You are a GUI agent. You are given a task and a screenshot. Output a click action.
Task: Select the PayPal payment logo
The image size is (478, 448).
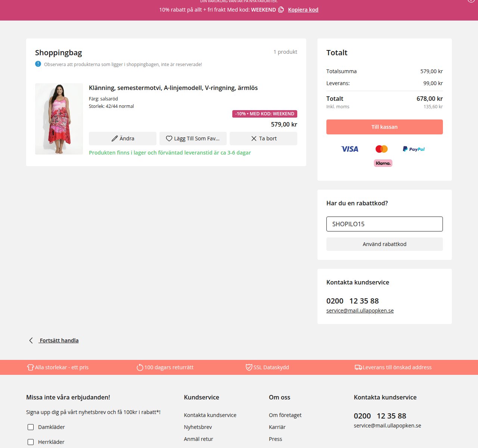point(414,149)
